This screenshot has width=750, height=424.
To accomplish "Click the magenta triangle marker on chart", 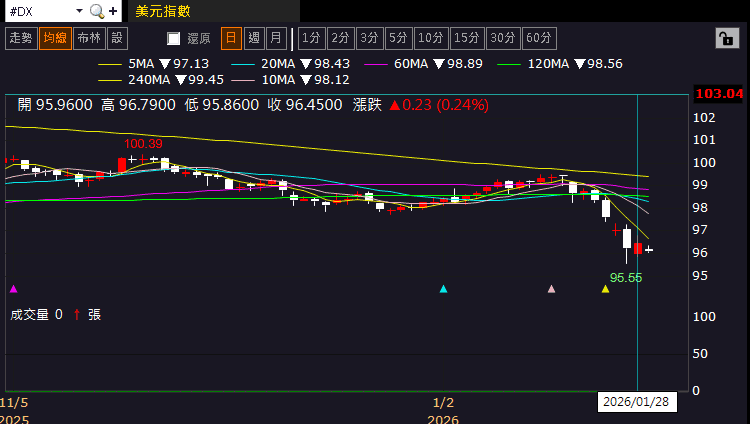I will (x=13, y=289).
